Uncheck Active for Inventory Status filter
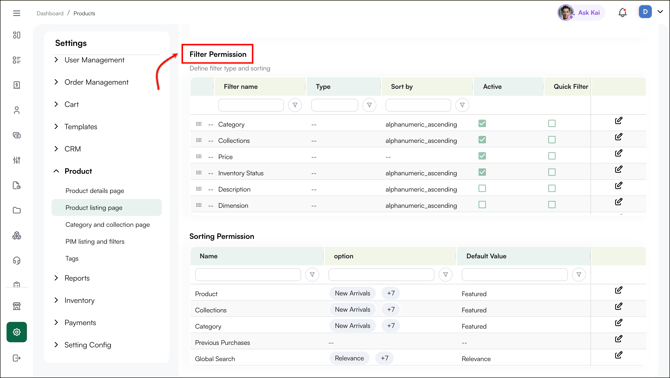Image resolution: width=670 pixels, height=378 pixels. click(x=482, y=172)
